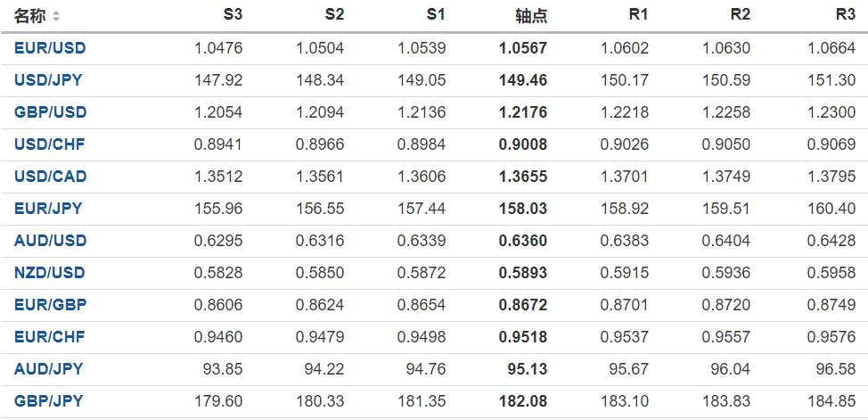Click the R3 column header
The width and height of the screenshot is (868, 420).
point(845,15)
